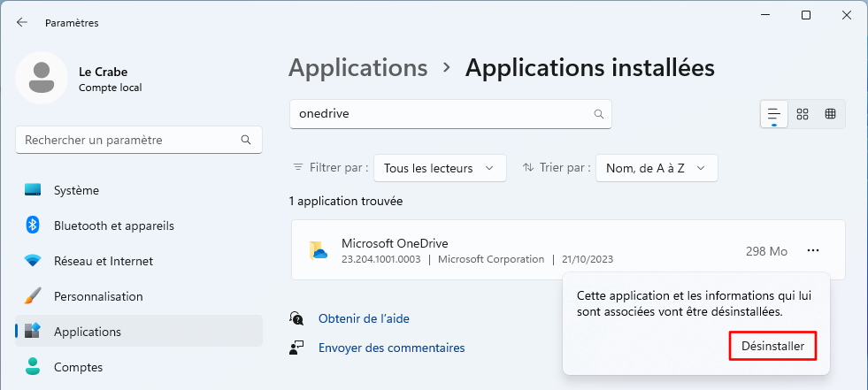Click the onedrive application search field
The width and height of the screenshot is (868, 390).
(450, 114)
